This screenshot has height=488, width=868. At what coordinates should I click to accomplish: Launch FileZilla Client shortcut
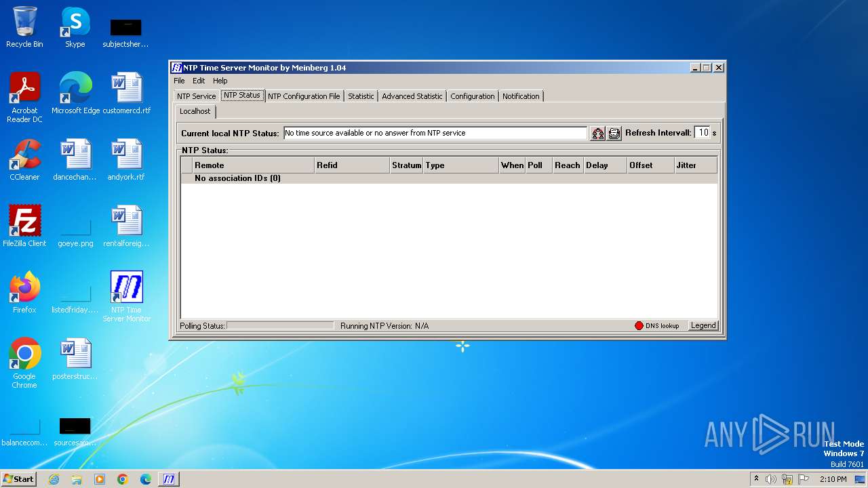pyautogui.click(x=24, y=226)
